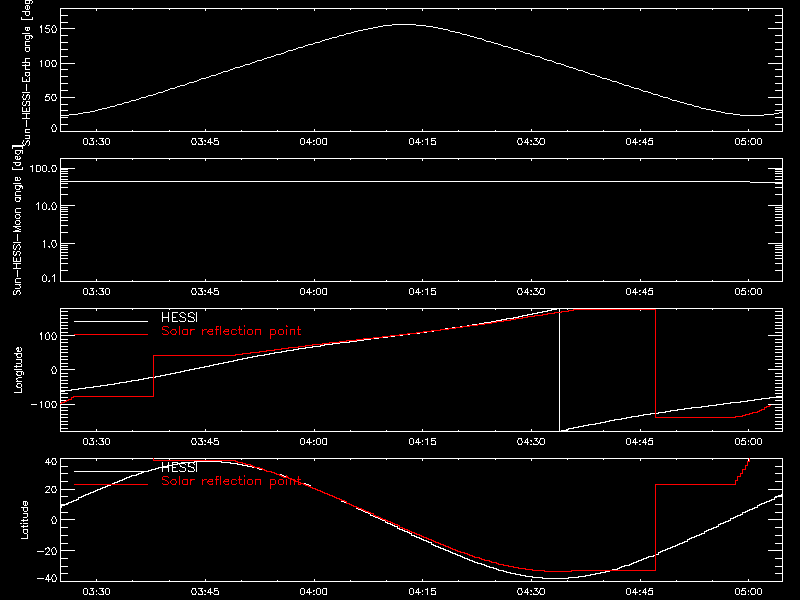Click '05:00' under the Moon angle plot
The image size is (800, 600).
tap(748, 292)
